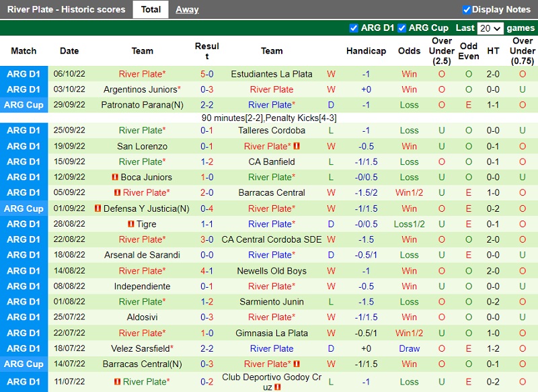This screenshot has height=392, width=538.
Task: Click the penalty kicks note '90 minutes[2-2],Penalty Kicks[4-3]'
Action: coord(269,118)
